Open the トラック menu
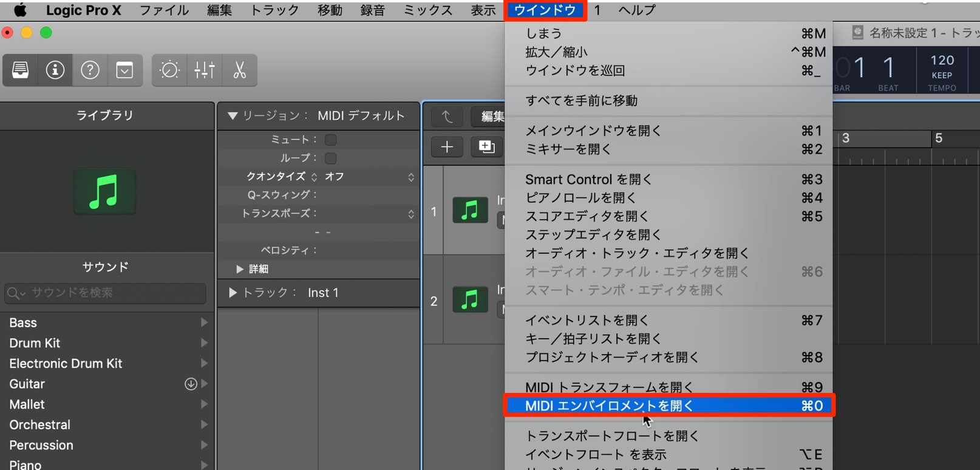This screenshot has height=470, width=980. 274,10
